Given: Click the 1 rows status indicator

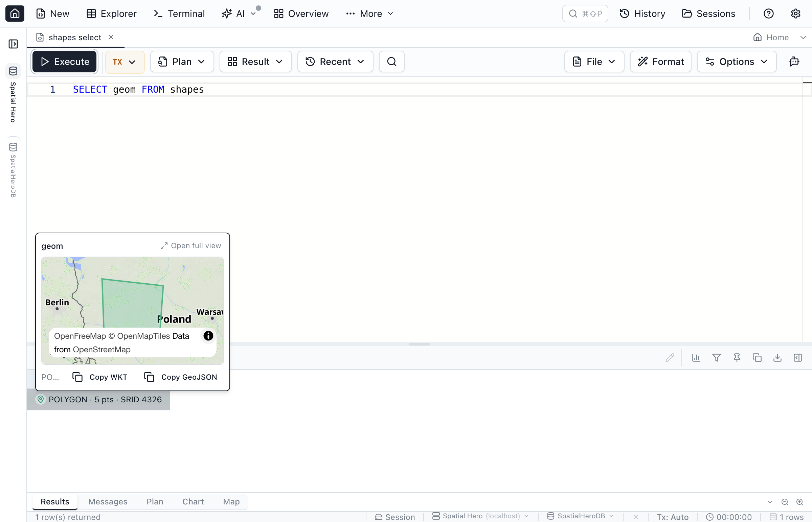Looking at the screenshot, I should coord(786,517).
